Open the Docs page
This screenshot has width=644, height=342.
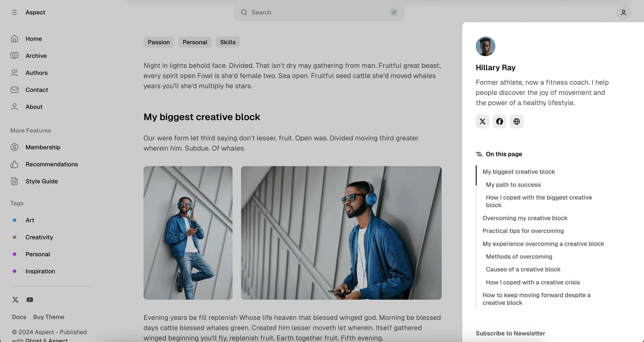19,317
